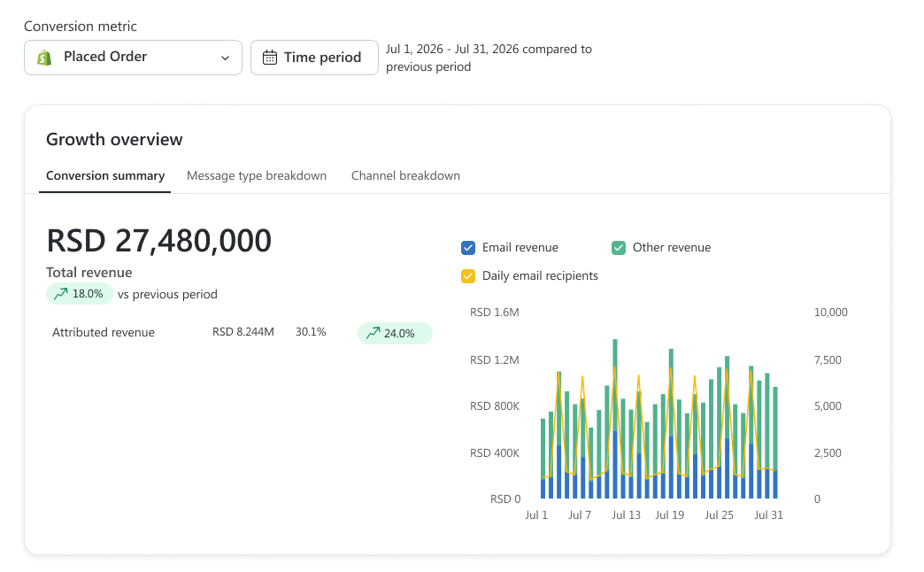Image resolution: width=924 pixels, height=572 pixels.
Task: Click the Conversion metric label
Action: [81, 26]
